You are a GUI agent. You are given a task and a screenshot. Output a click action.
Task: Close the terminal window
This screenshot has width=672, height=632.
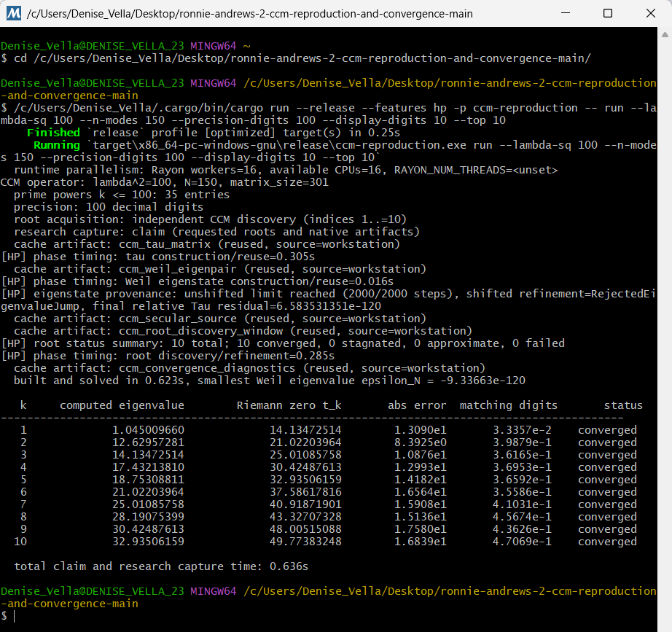tap(651, 13)
